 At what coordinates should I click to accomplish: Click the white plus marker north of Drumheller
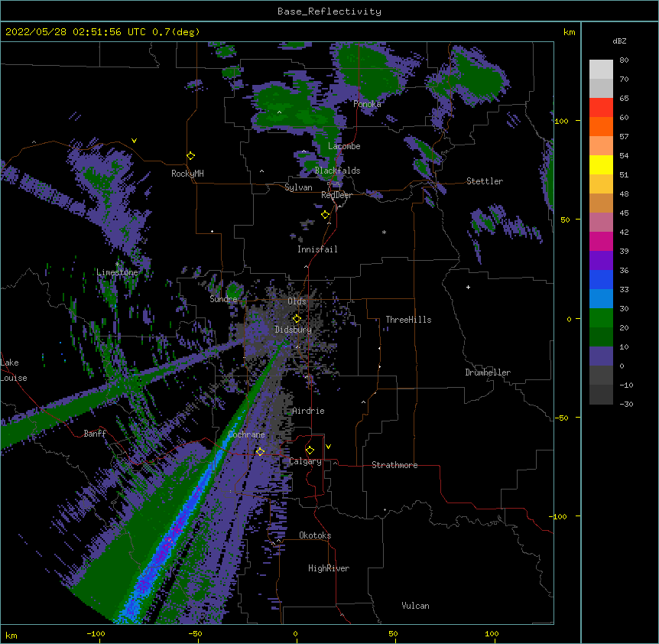[468, 287]
